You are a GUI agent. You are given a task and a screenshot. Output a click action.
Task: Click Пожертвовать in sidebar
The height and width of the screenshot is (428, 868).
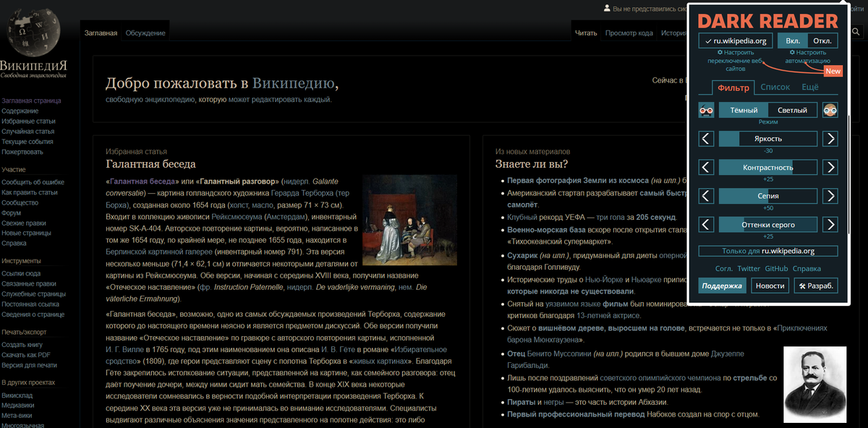[22, 152]
